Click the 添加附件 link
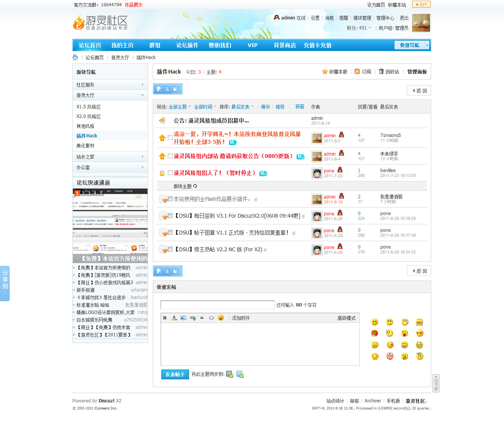The image size is (504, 430). 241,318
